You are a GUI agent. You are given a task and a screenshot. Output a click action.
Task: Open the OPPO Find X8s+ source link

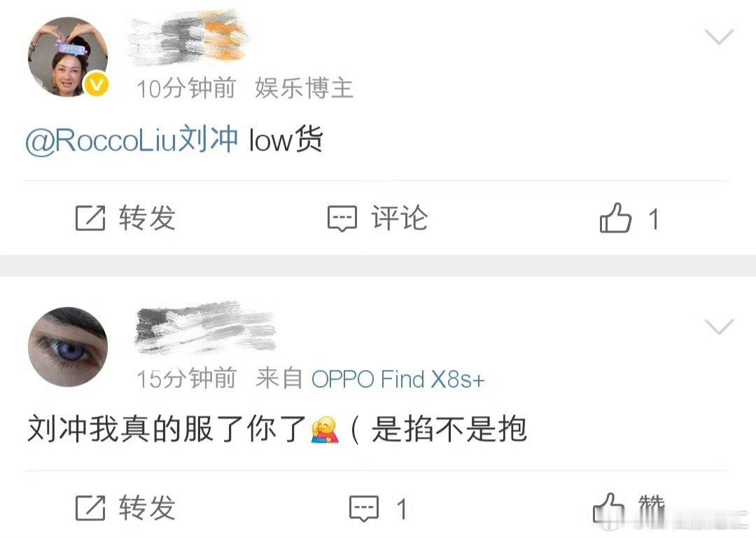pyautogui.click(x=398, y=379)
